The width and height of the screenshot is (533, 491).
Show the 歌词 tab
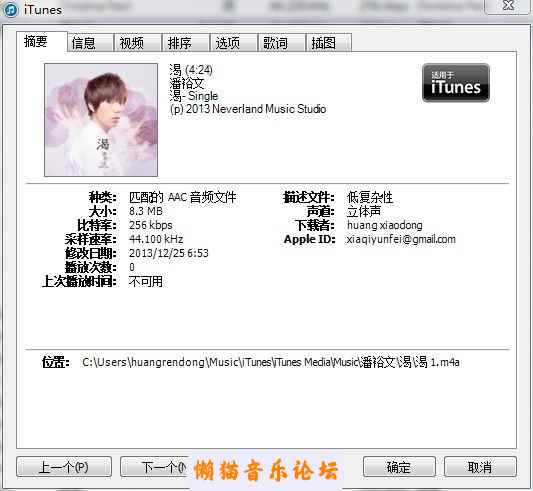[281, 43]
